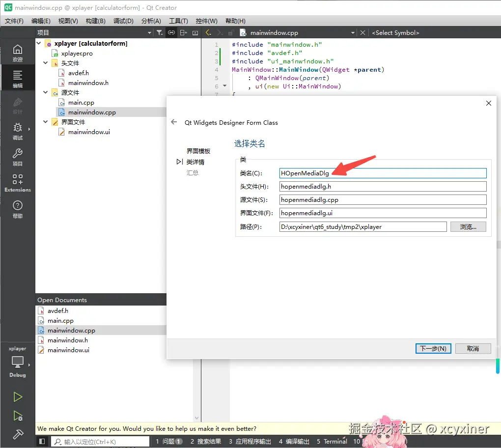Viewport: 501px width, 448px height.
Task: Click 取消 to cancel the wizard
Action: 473,348
